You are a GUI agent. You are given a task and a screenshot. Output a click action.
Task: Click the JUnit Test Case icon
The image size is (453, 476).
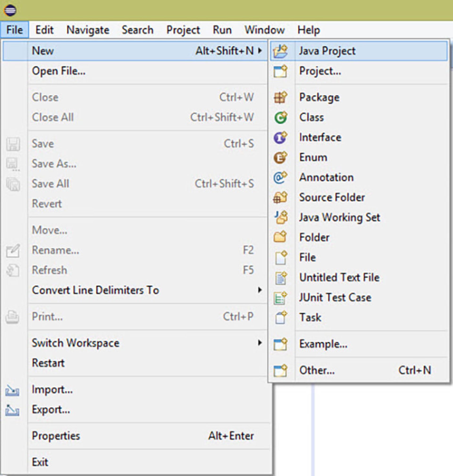click(x=280, y=298)
